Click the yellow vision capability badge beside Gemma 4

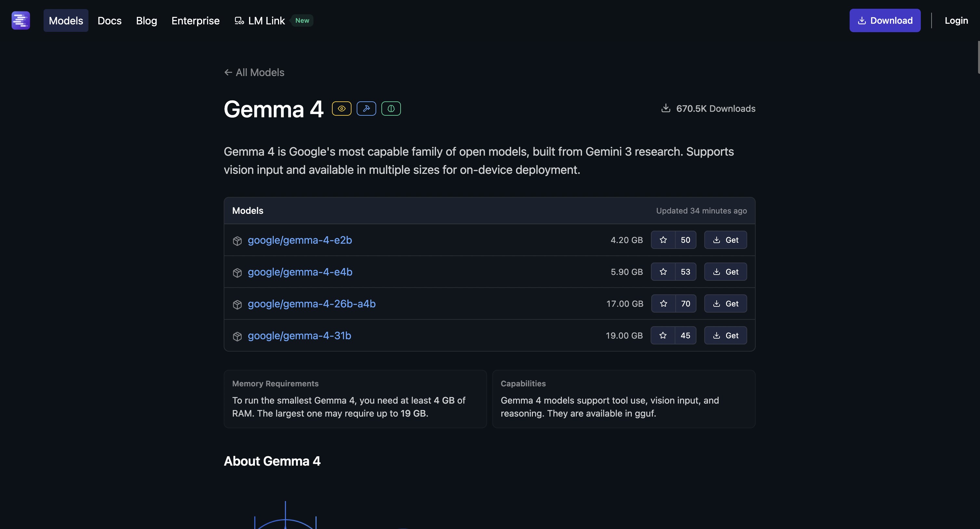(x=341, y=109)
